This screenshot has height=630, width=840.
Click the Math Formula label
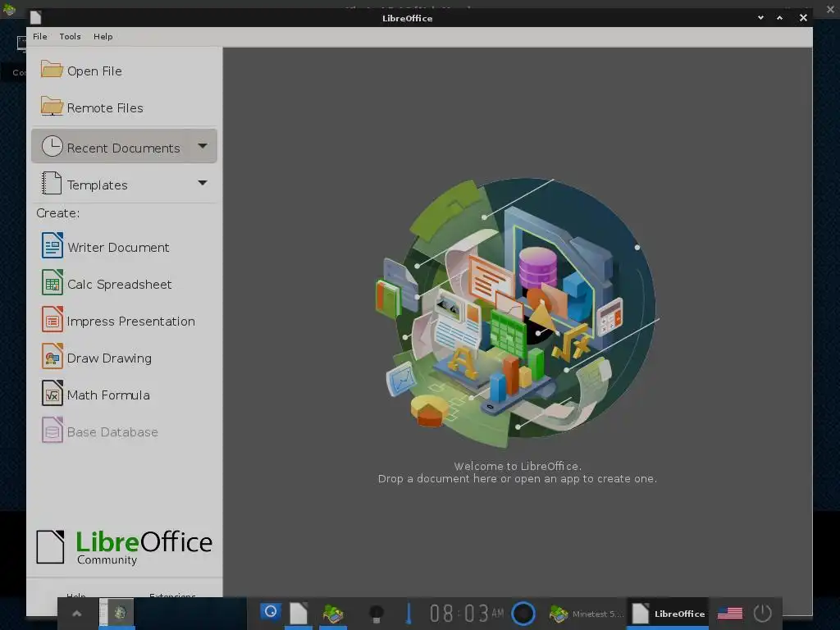click(108, 395)
